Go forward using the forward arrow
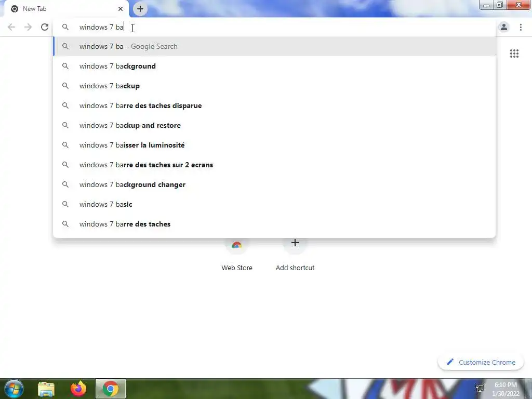The width and height of the screenshot is (532, 399). 28,27
